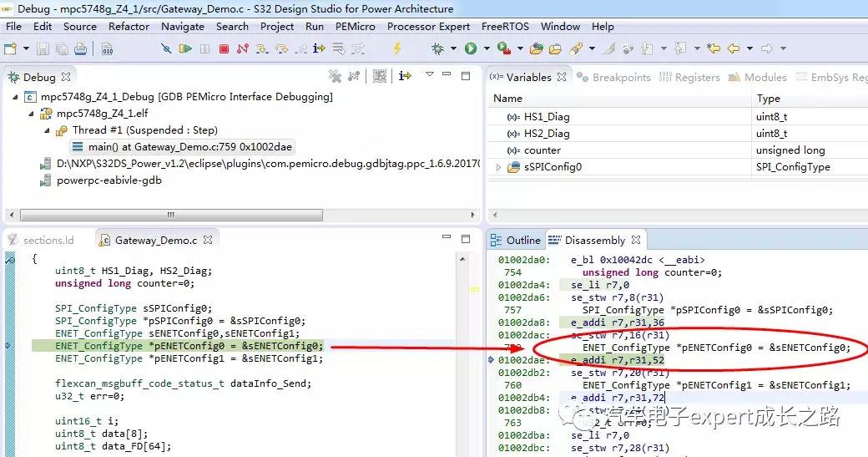Screen dimensions: 868x457
Task: Switch to the Outline tab
Action: pyautogui.click(x=516, y=241)
